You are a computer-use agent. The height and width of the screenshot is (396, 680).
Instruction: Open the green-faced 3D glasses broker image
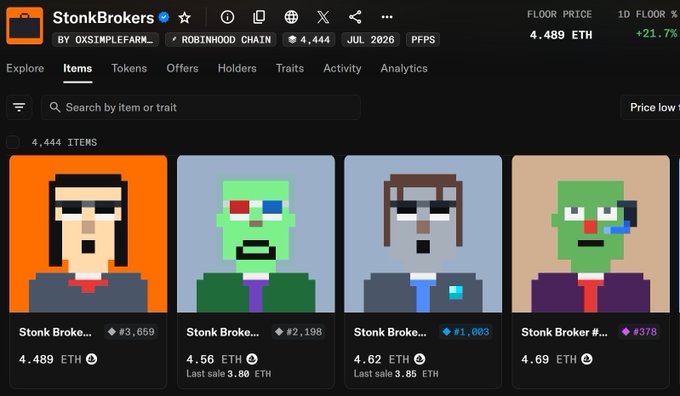tap(256, 234)
